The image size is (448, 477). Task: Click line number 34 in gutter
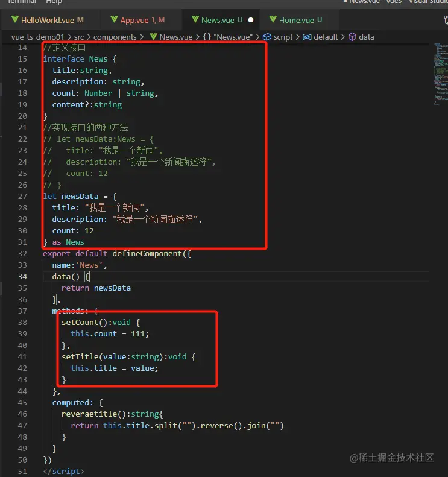pyautogui.click(x=22, y=277)
